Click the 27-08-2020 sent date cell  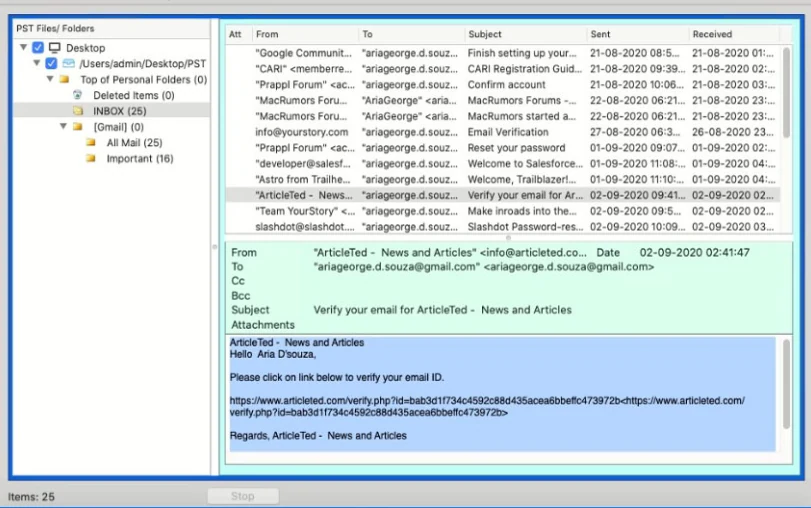click(635, 132)
